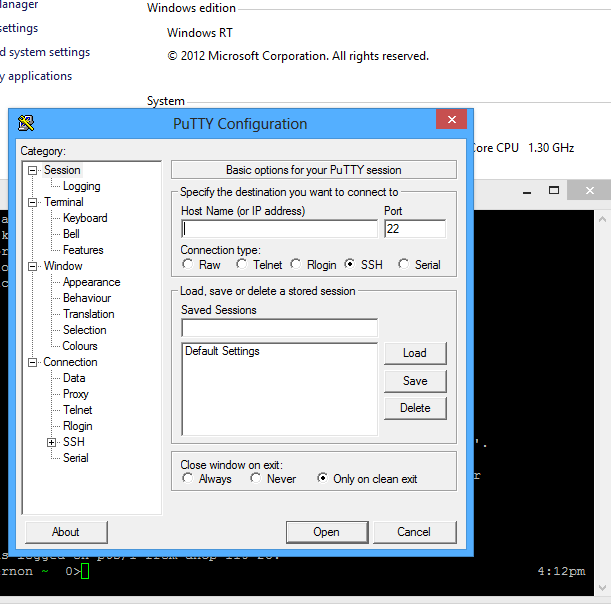Screen dimensions: 611x604
Task: Open the Proxy category
Action: (76, 394)
